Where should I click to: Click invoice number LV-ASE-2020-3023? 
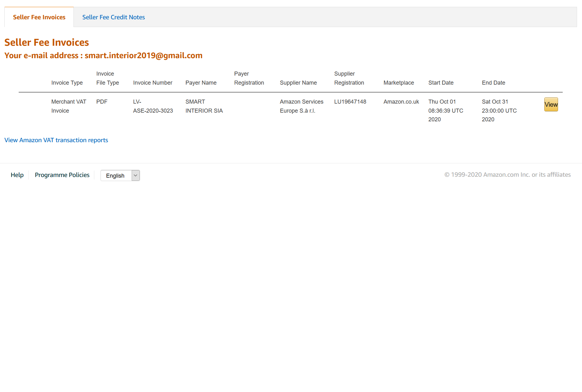[x=153, y=106]
